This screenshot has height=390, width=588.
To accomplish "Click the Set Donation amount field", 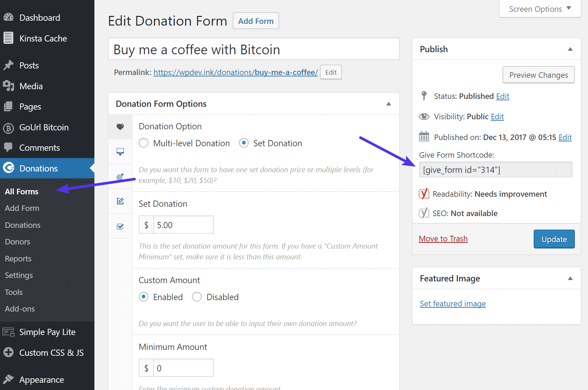I will pyautogui.click(x=183, y=225).
